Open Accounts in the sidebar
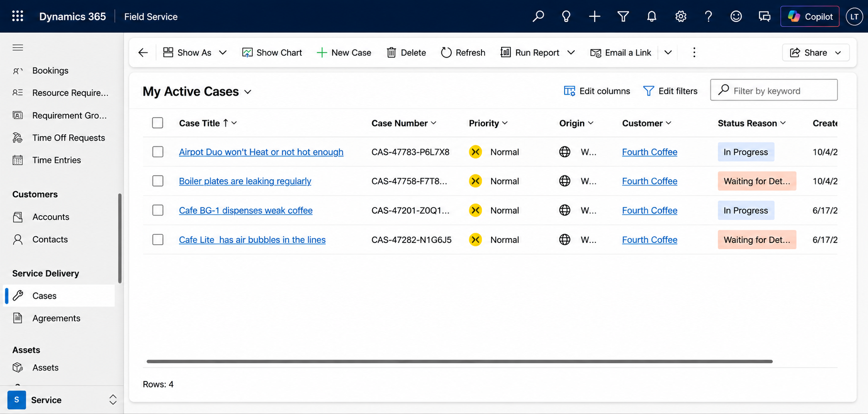868x414 pixels. point(51,217)
